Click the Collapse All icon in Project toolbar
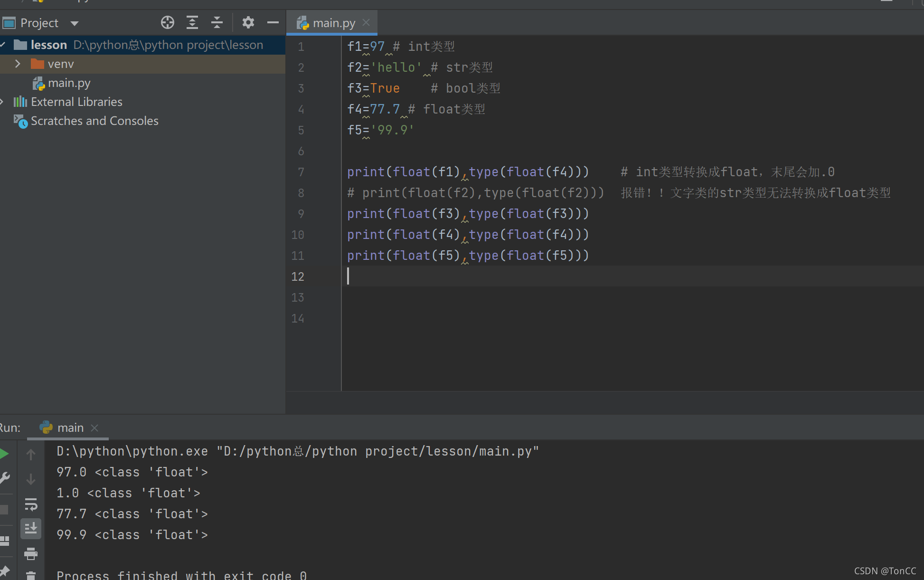 217,22
